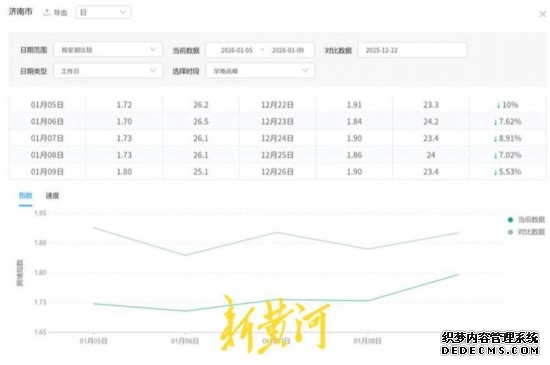Click comparison index 1.84 in the table
Screen dimensions: 550x365
pos(354,122)
